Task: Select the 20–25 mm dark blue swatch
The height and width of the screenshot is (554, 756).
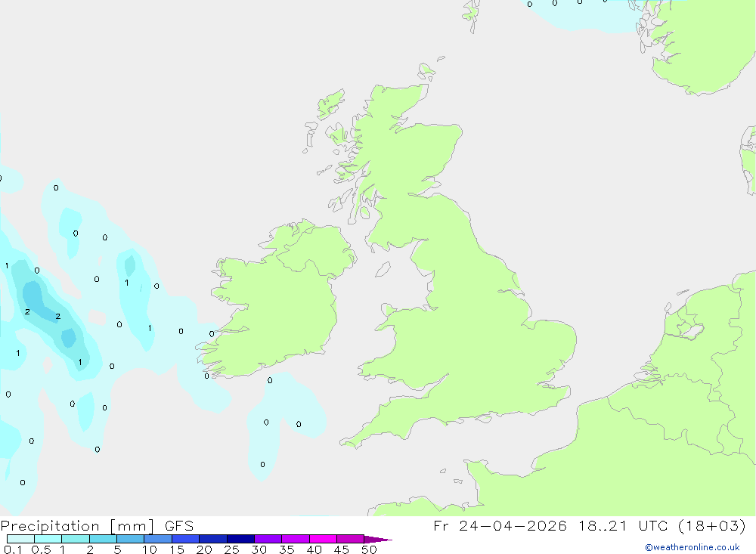Action: click(x=213, y=539)
